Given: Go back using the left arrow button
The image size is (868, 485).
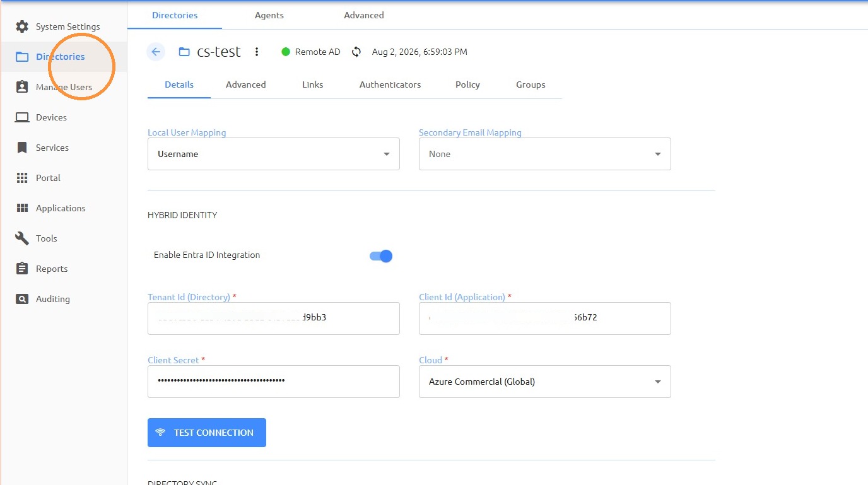Looking at the screenshot, I should pyautogui.click(x=156, y=52).
